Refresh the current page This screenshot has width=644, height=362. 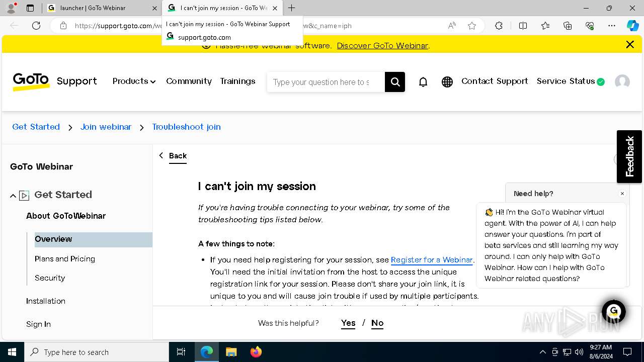pyautogui.click(x=36, y=26)
